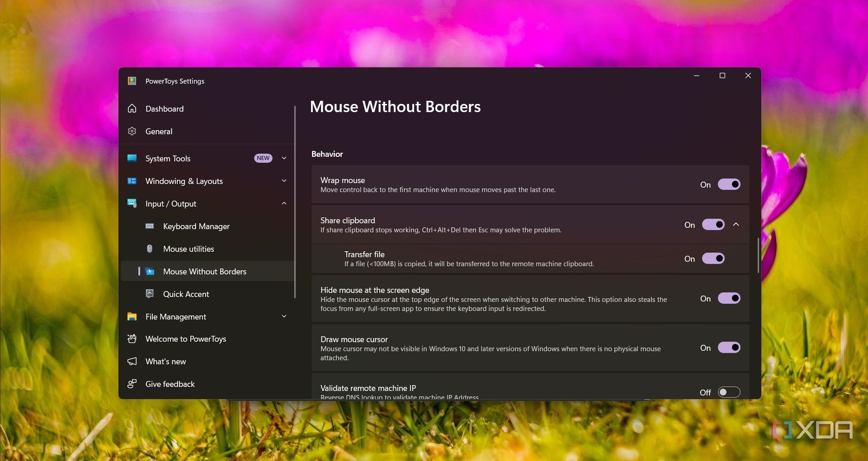
Task: Click the NEW badge on System Tools
Action: click(x=263, y=158)
